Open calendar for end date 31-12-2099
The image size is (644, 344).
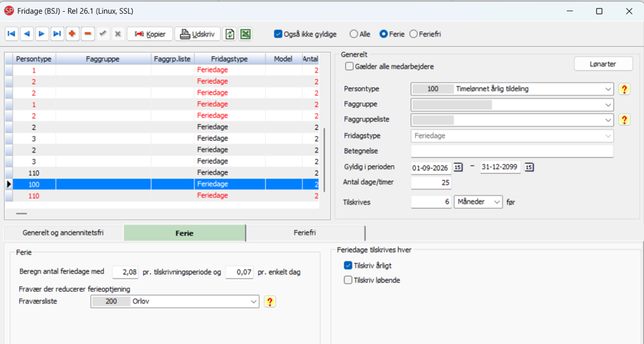tap(530, 167)
